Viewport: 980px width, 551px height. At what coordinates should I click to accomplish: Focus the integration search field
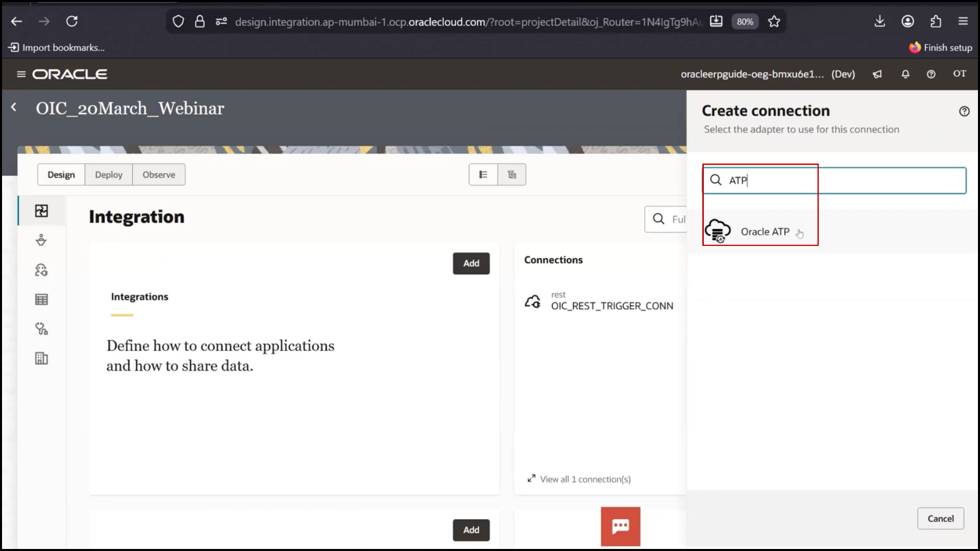(666, 219)
